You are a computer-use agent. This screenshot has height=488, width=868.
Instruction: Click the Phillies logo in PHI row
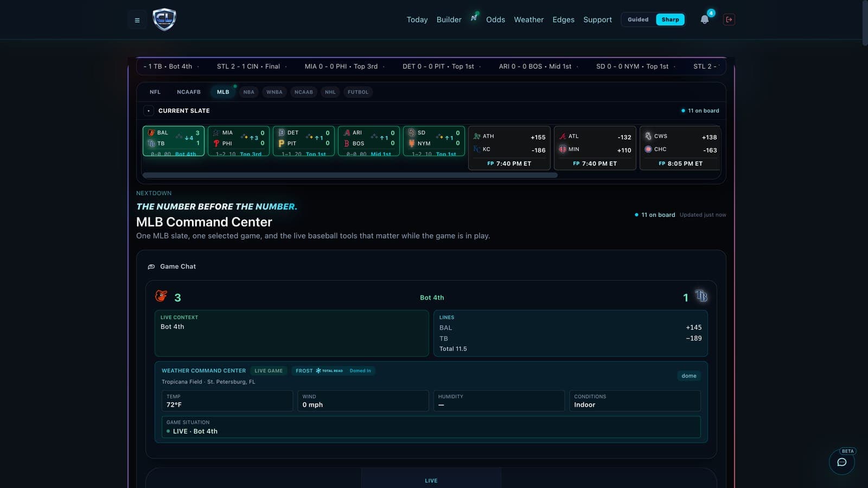click(x=216, y=144)
